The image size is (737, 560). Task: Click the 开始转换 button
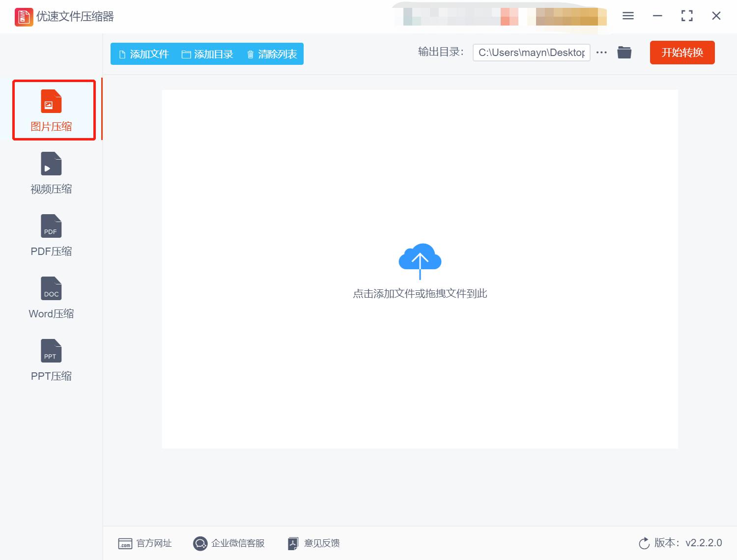682,53
